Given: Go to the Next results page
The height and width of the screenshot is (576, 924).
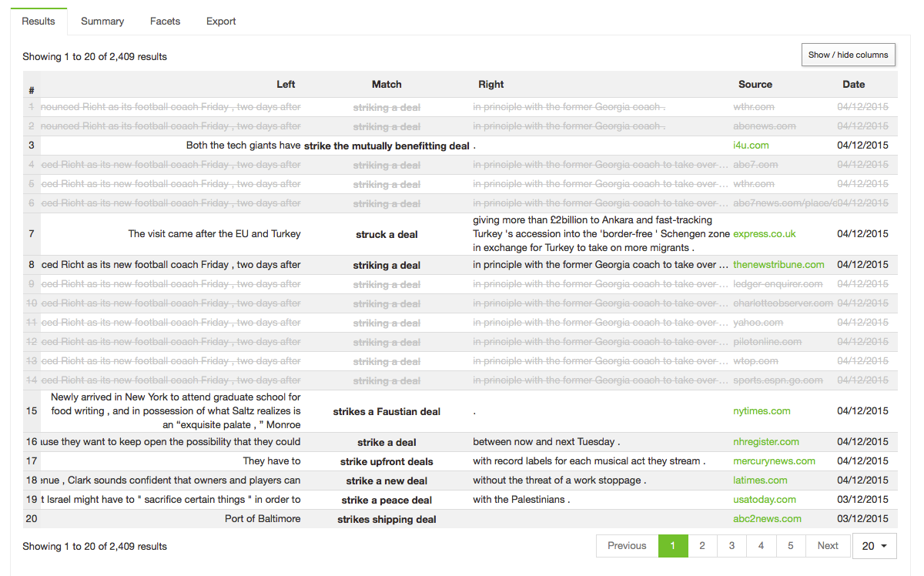Looking at the screenshot, I should coord(828,546).
